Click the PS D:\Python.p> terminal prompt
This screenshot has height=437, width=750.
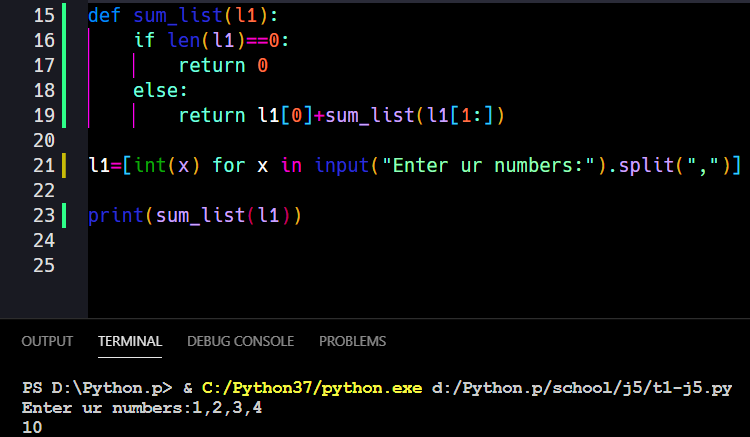click(x=82, y=388)
